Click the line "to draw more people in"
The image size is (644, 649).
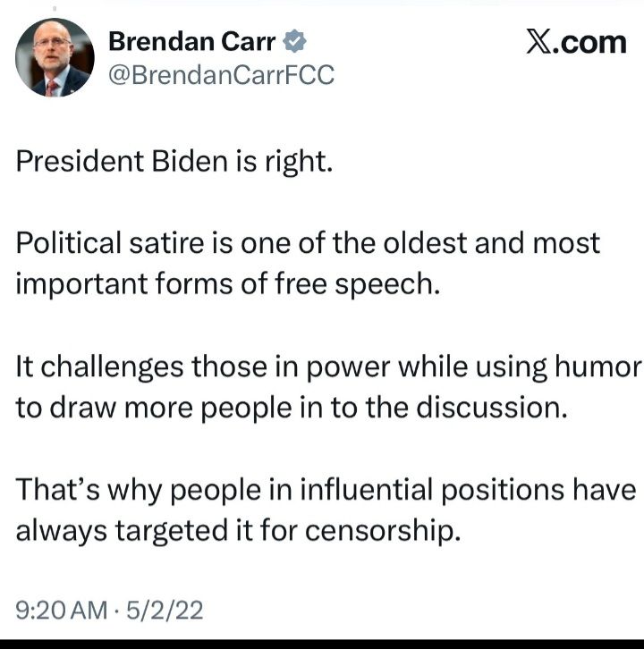point(292,409)
